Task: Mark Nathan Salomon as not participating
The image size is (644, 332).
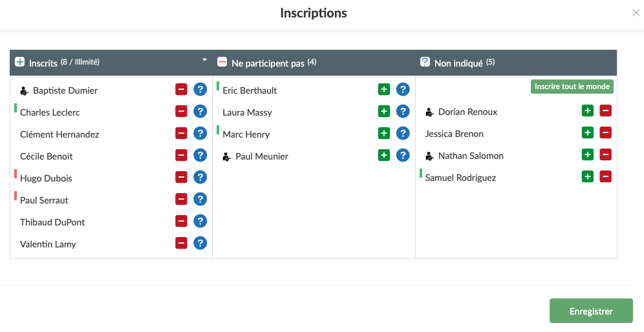Action: coord(606,155)
